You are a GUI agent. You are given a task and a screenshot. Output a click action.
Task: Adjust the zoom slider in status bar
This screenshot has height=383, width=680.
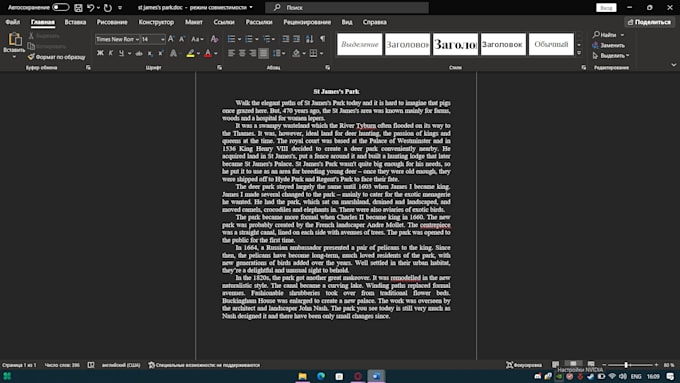coord(626,365)
